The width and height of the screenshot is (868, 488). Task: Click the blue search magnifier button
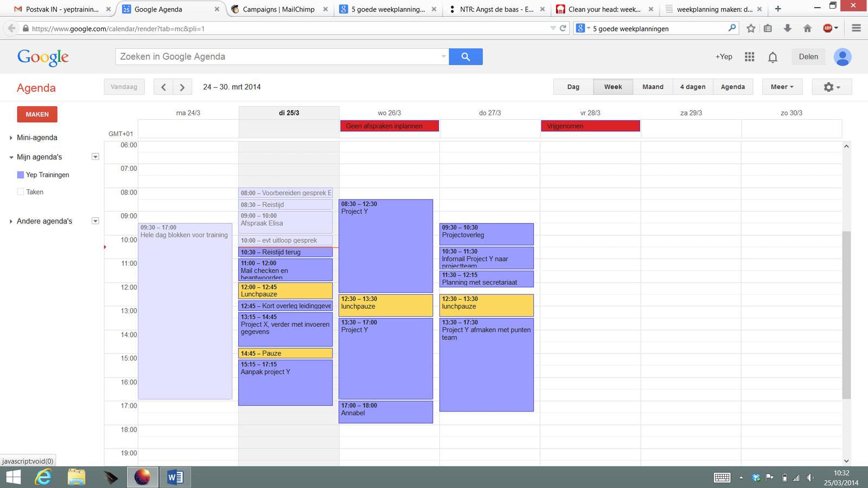465,56
